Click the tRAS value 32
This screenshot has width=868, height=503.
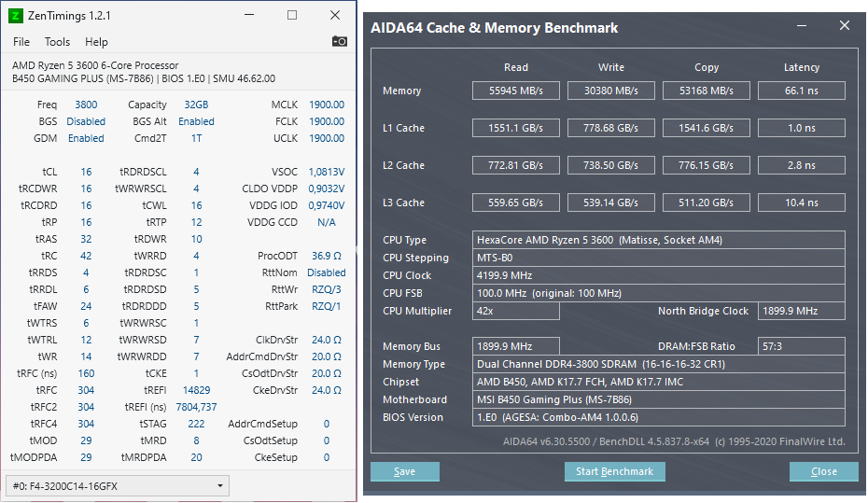click(86, 239)
